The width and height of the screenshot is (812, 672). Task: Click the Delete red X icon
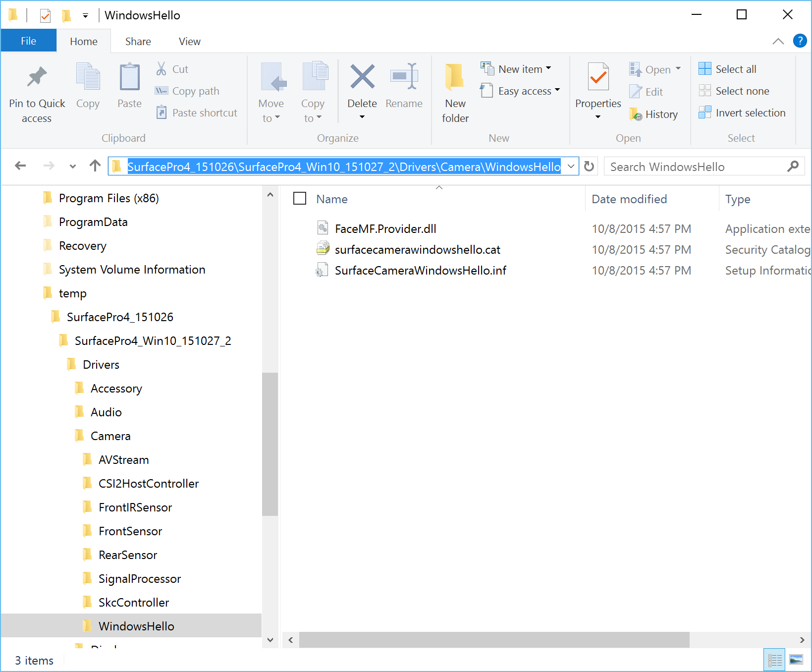pyautogui.click(x=362, y=77)
